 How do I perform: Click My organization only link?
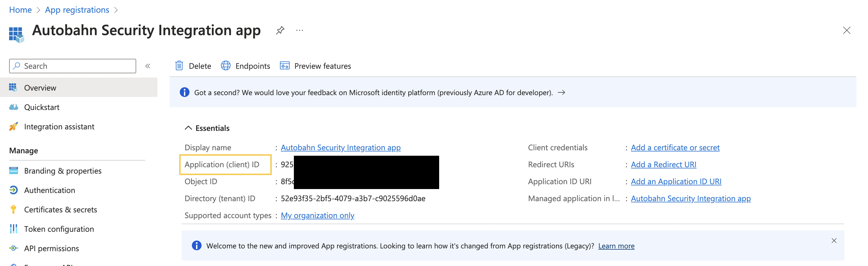[317, 215]
